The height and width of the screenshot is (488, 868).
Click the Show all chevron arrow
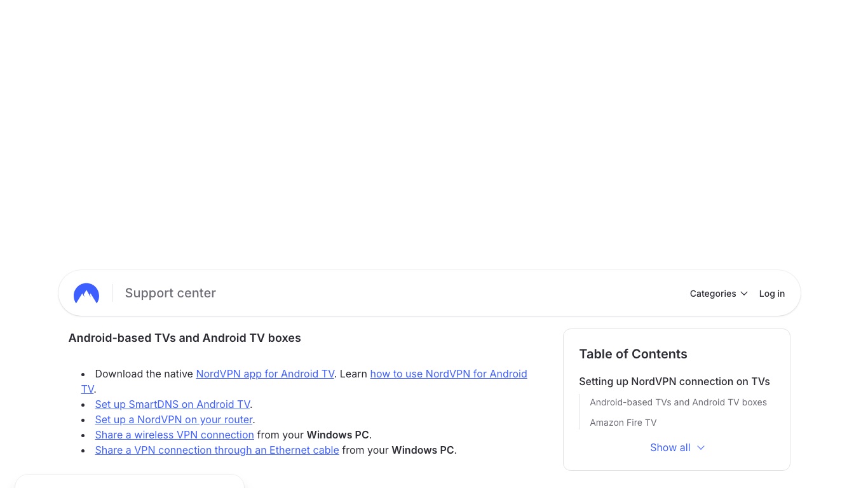pos(701,448)
